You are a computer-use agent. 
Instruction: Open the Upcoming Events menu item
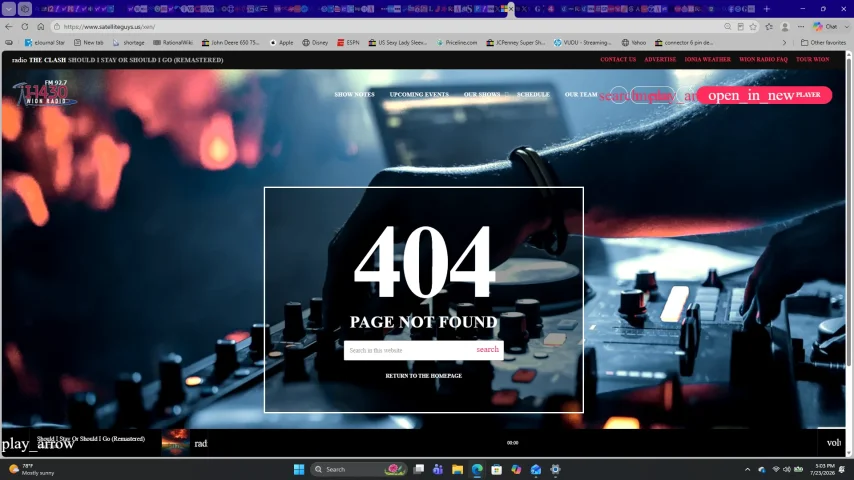point(419,94)
